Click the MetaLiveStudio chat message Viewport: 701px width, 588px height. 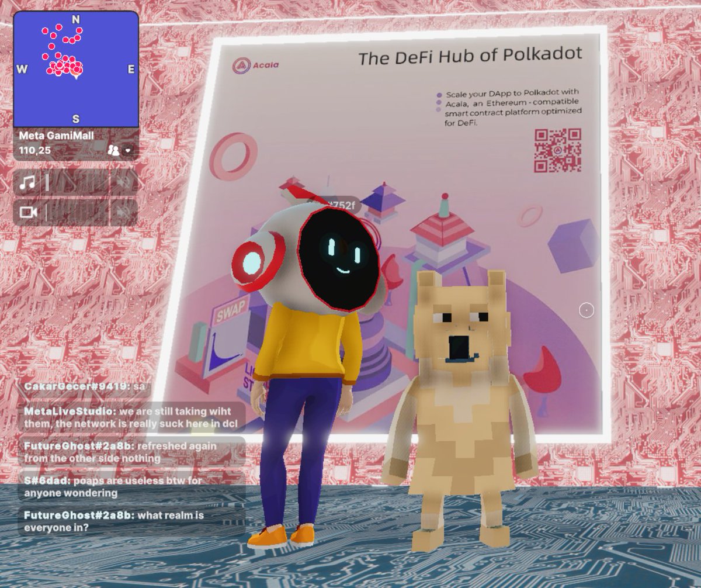point(132,417)
